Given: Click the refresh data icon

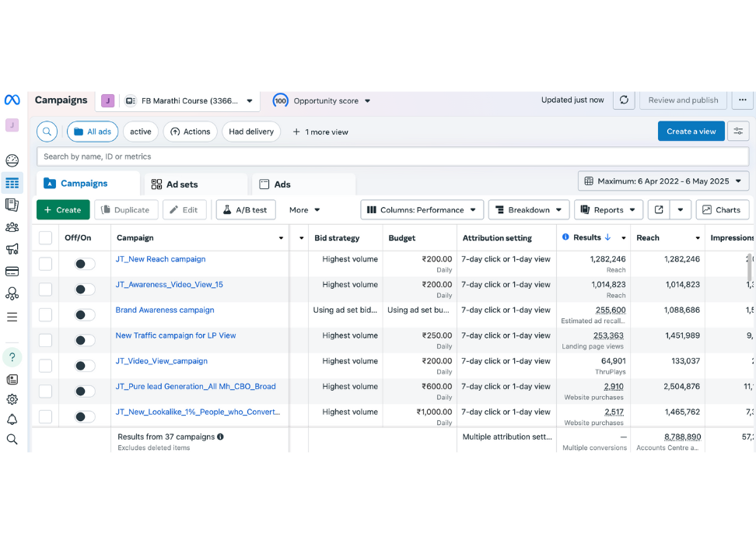Looking at the screenshot, I should (623, 100).
